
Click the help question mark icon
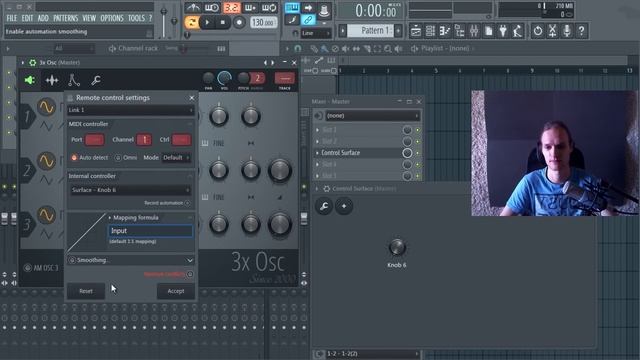[x=582, y=31]
